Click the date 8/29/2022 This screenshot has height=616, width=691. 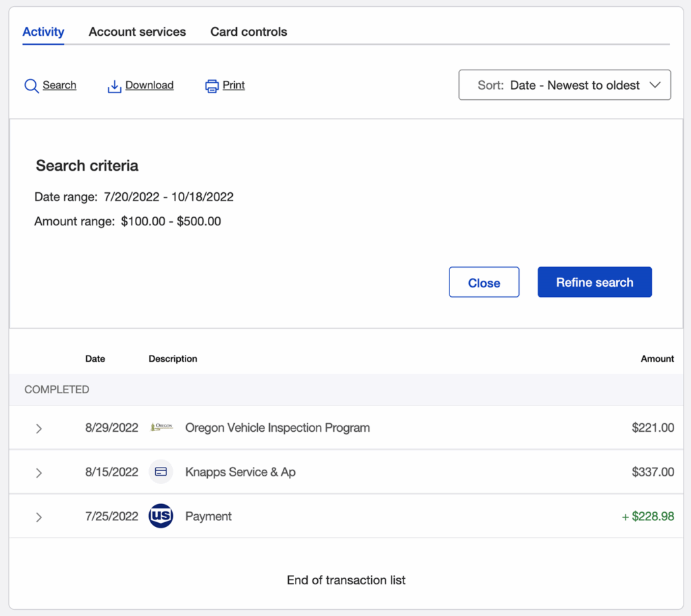point(111,428)
